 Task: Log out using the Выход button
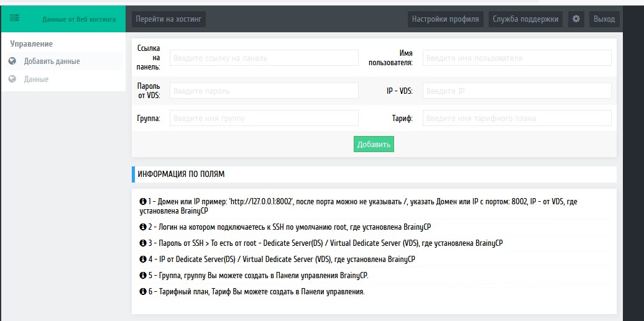pos(604,19)
